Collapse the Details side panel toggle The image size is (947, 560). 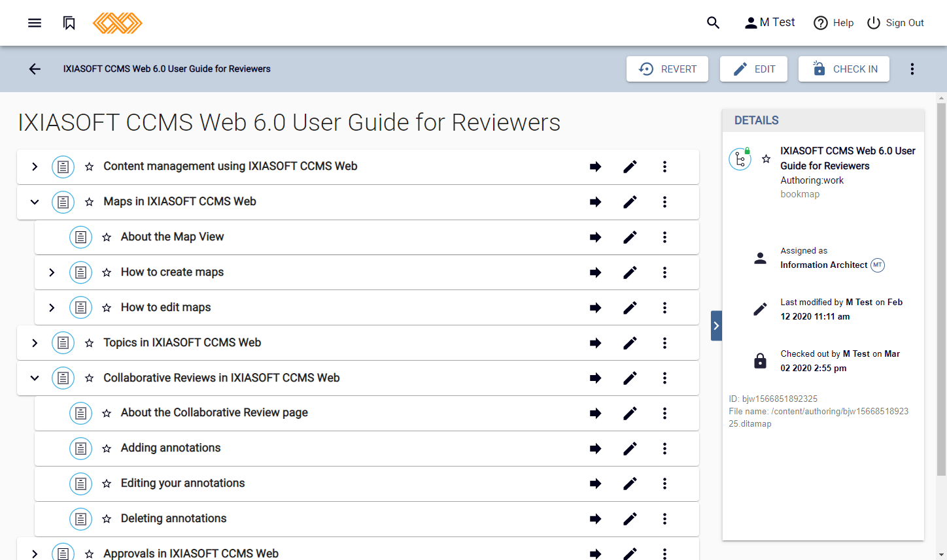tap(716, 325)
